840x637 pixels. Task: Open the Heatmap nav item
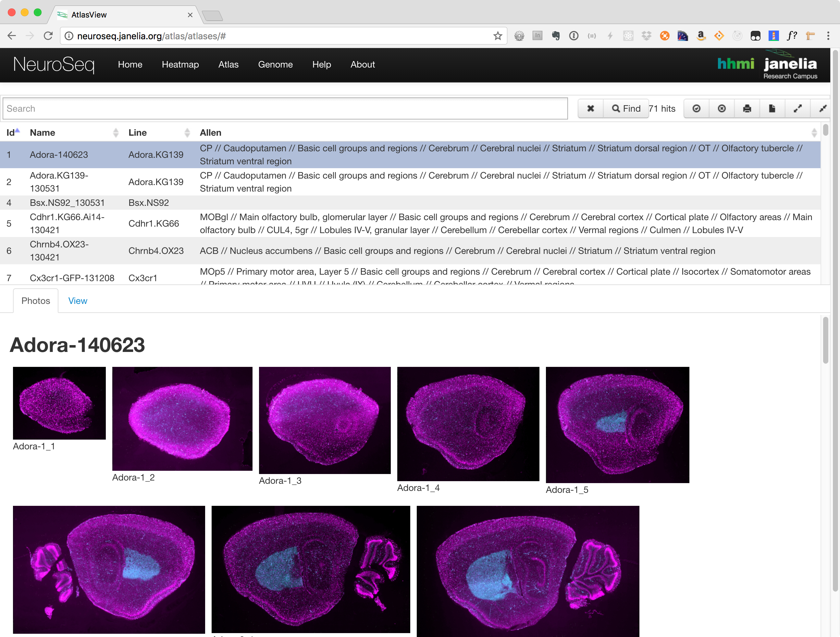tap(180, 65)
